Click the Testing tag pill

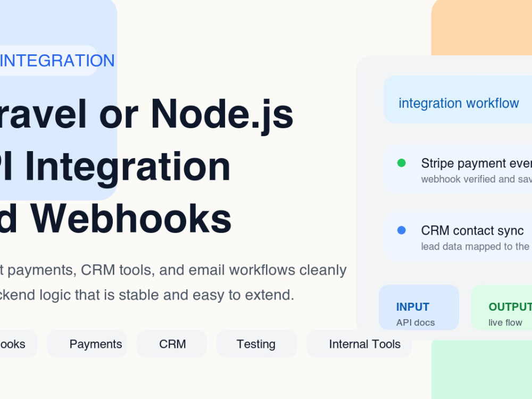coord(256,344)
